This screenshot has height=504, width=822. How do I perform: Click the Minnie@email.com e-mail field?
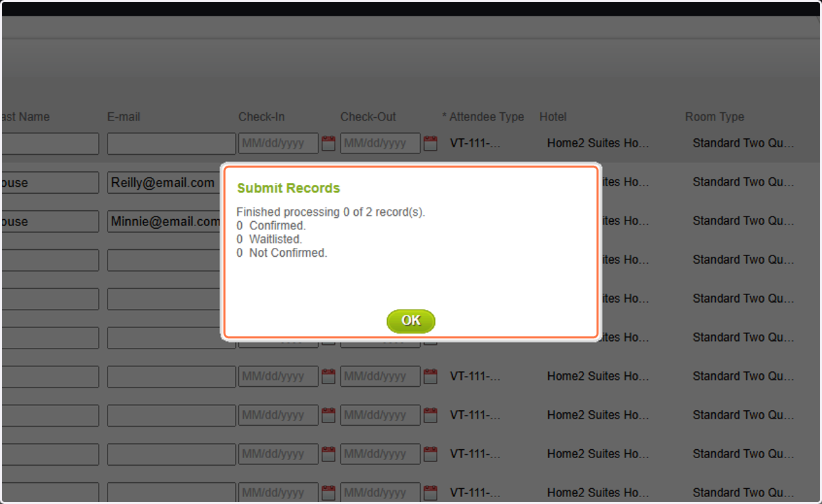(x=164, y=222)
